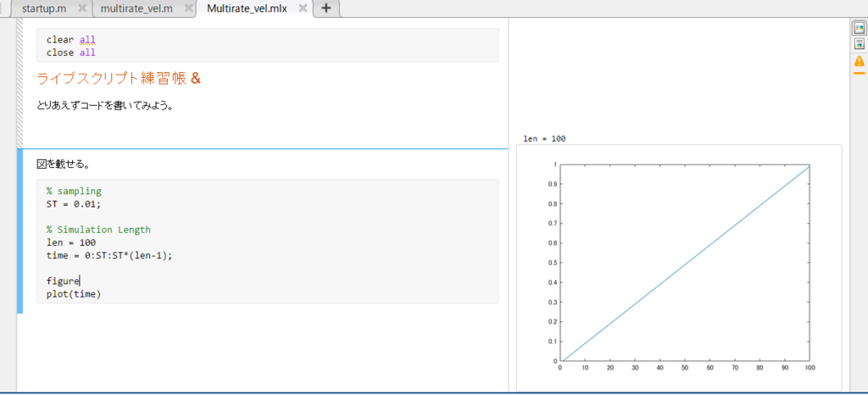Select the Multirate_vel.mlx tab
The width and height of the screenshot is (868, 395).
[x=247, y=8]
